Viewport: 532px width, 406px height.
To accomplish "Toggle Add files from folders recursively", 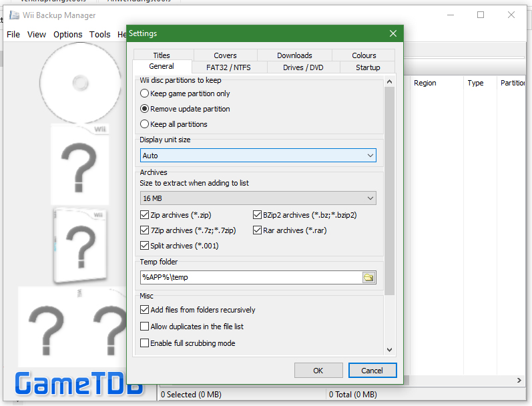I will tap(198, 310).
